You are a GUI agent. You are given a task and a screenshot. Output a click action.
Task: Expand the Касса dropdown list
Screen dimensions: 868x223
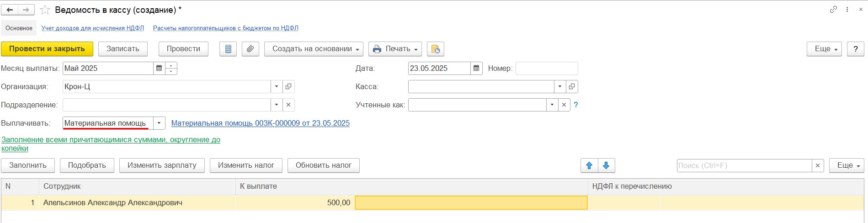coord(560,86)
